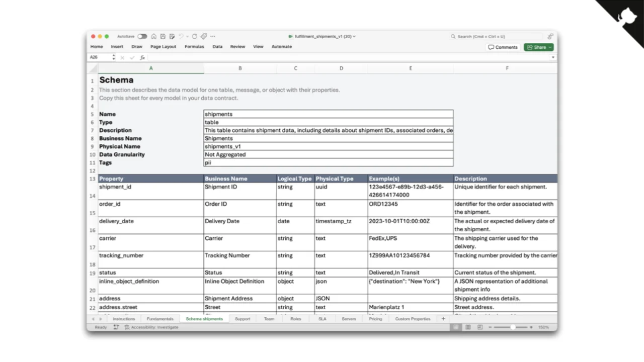Click the 'Marienplatz 1' example cell
This screenshot has width=644, height=362.
pyautogui.click(x=411, y=307)
